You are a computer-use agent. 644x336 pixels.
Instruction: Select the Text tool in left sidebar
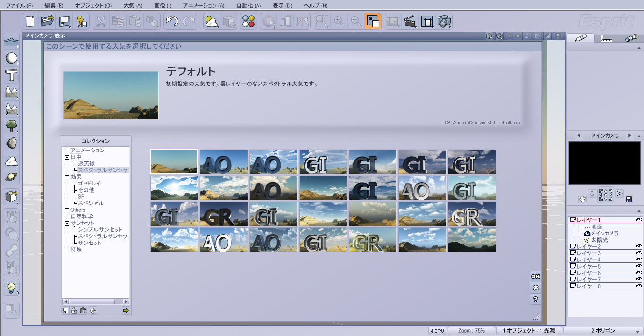coord(11,75)
